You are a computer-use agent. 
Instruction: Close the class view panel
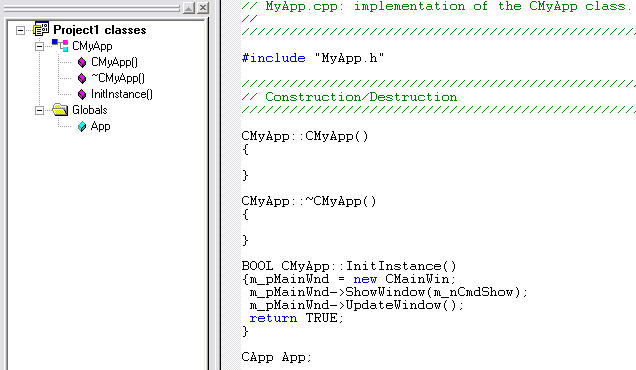(203, 8)
